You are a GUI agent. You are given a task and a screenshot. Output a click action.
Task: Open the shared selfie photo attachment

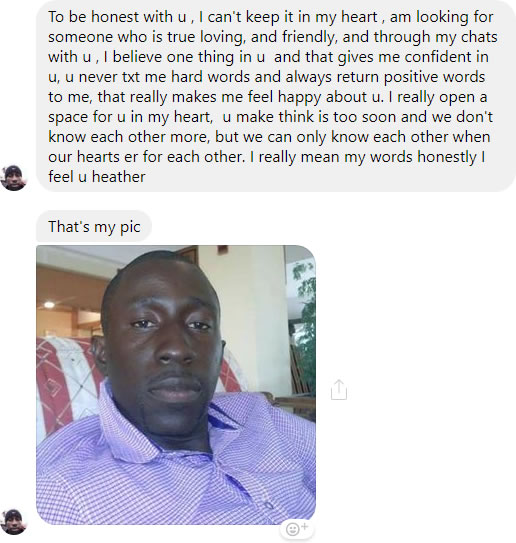coord(176,385)
